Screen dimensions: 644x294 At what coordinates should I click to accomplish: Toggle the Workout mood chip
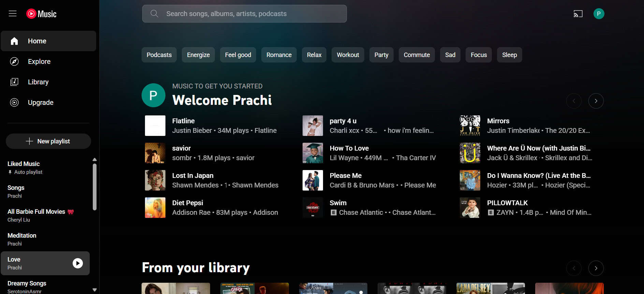pos(348,55)
